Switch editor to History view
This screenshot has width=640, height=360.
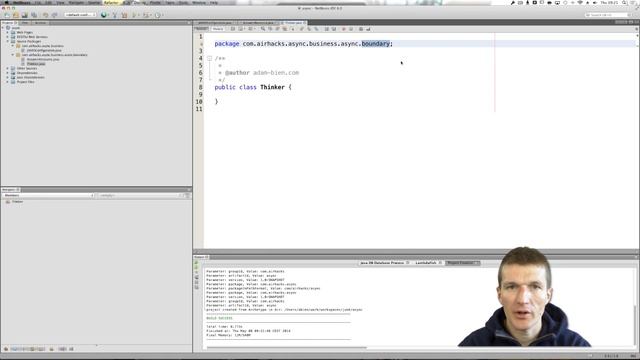(x=218, y=29)
